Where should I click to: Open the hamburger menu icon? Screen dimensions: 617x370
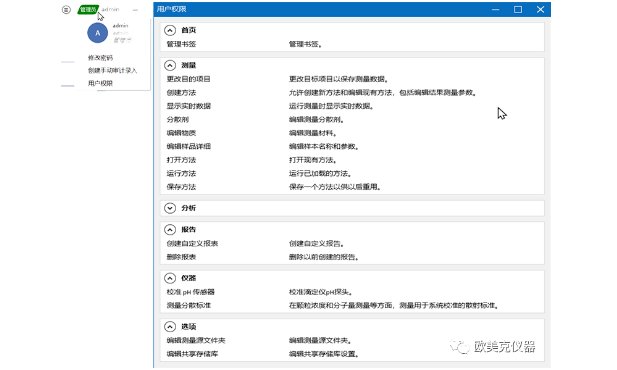[66, 9]
